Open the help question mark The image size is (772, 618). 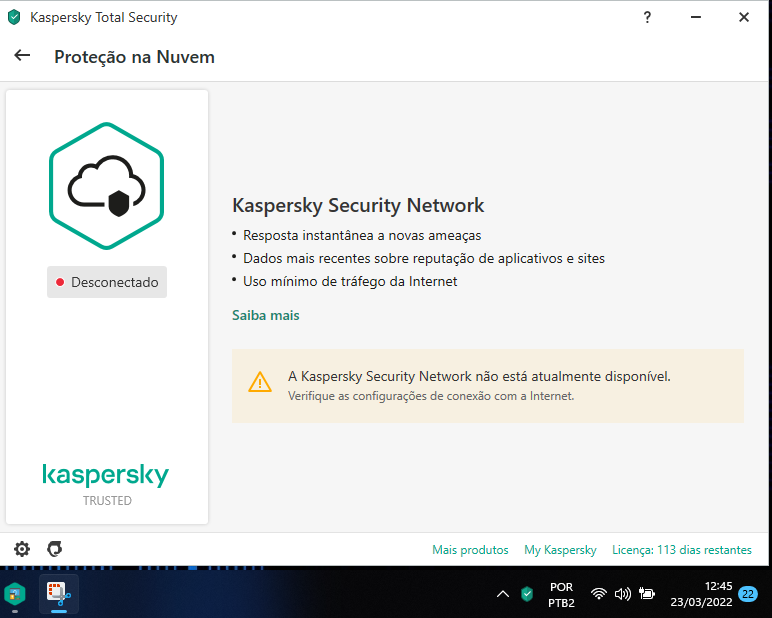647,17
